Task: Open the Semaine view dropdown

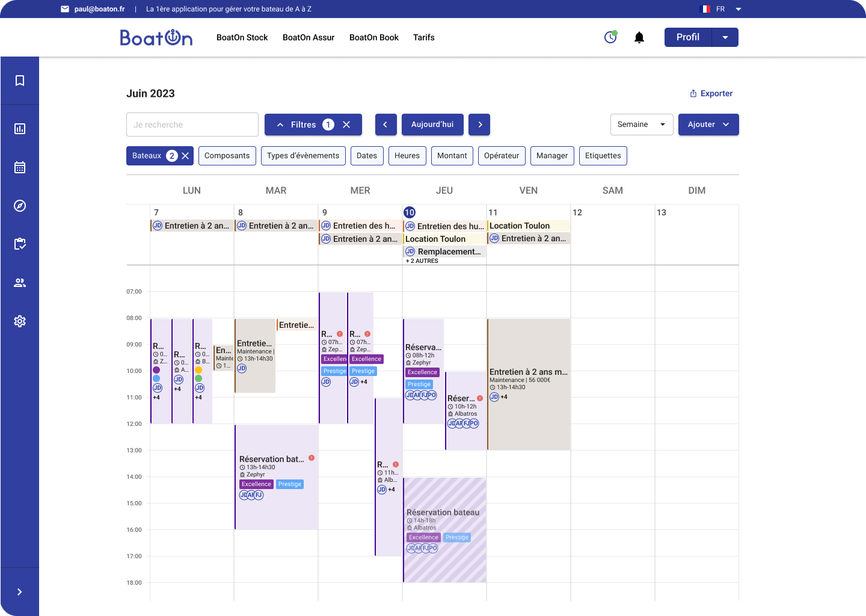Action: tap(642, 125)
